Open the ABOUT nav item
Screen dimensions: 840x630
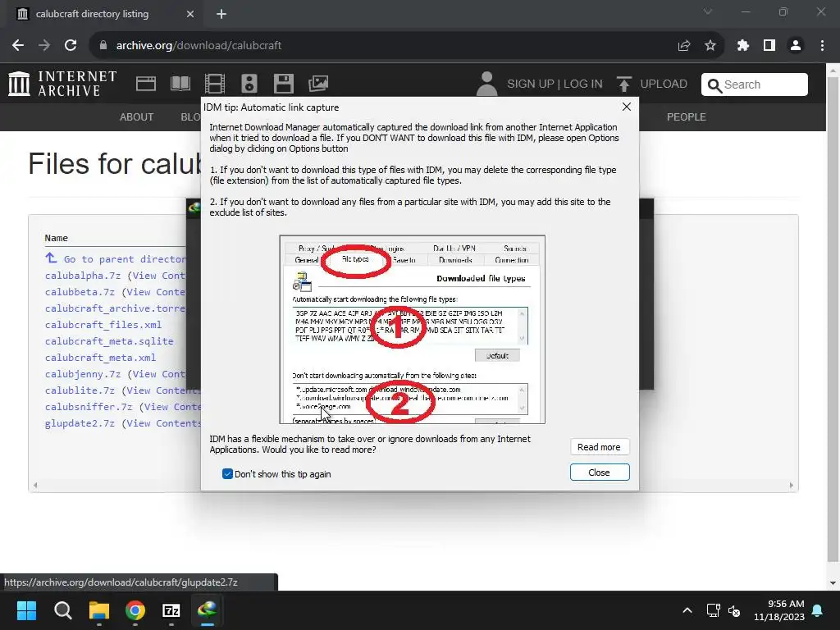(x=137, y=116)
